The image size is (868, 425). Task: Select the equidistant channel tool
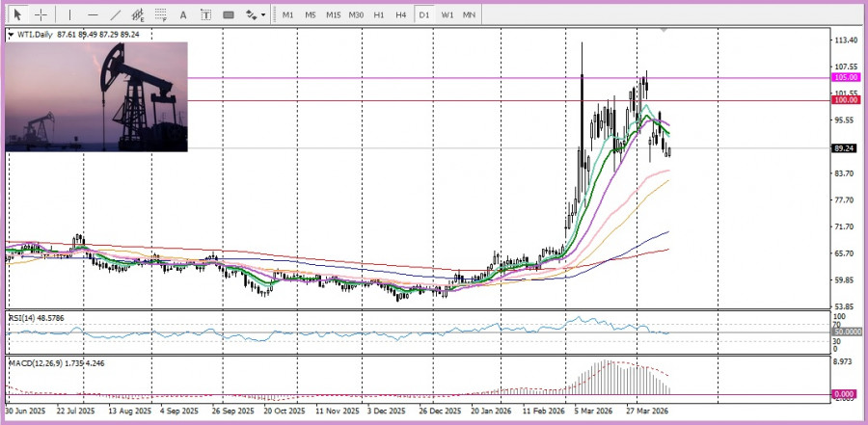tap(139, 15)
